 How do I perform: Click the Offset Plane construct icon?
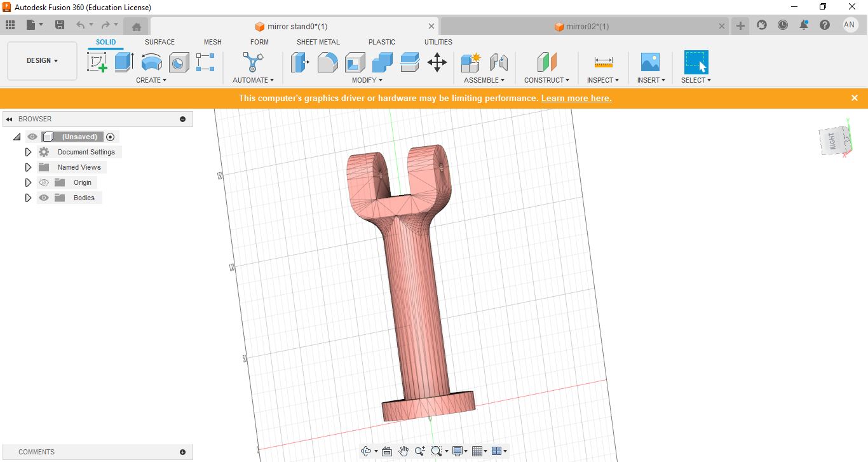(x=546, y=62)
